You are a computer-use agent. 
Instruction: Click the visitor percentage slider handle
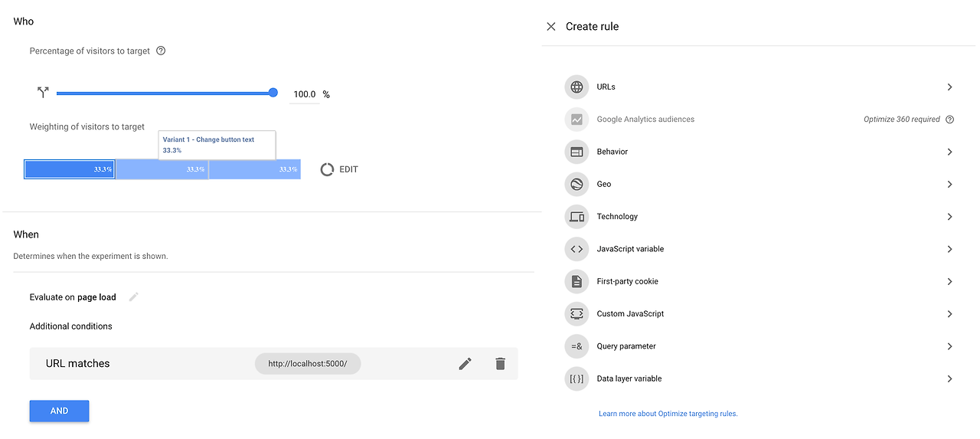(x=273, y=93)
